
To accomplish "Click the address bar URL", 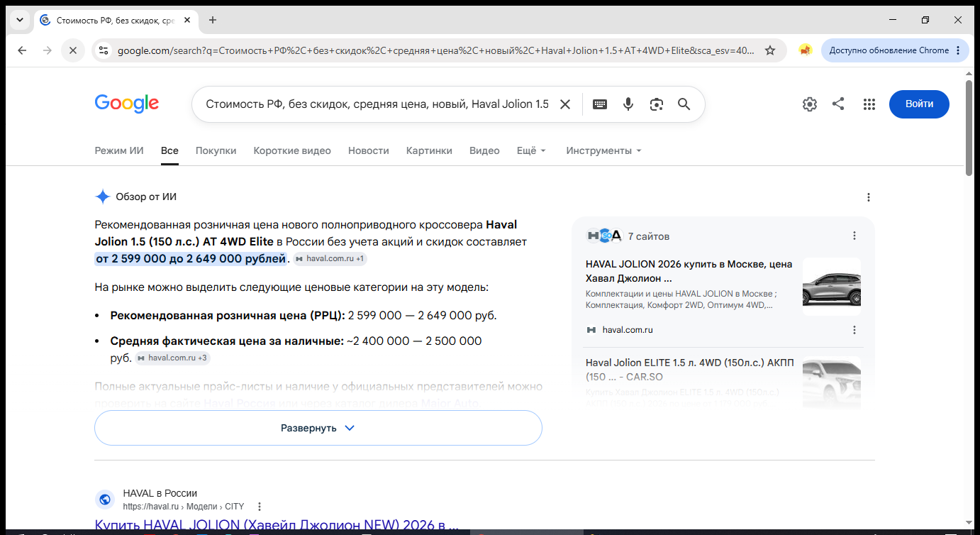I will pos(435,50).
